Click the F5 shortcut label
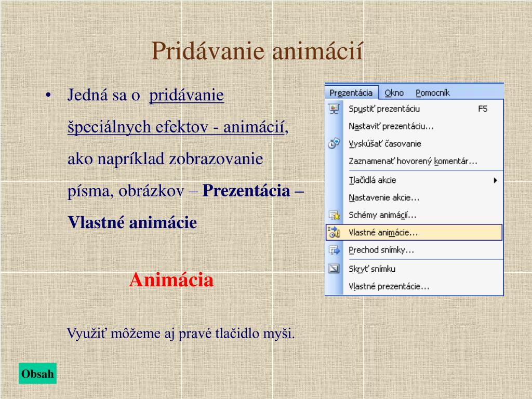The height and width of the screenshot is (399, 532). coord(483,109)
